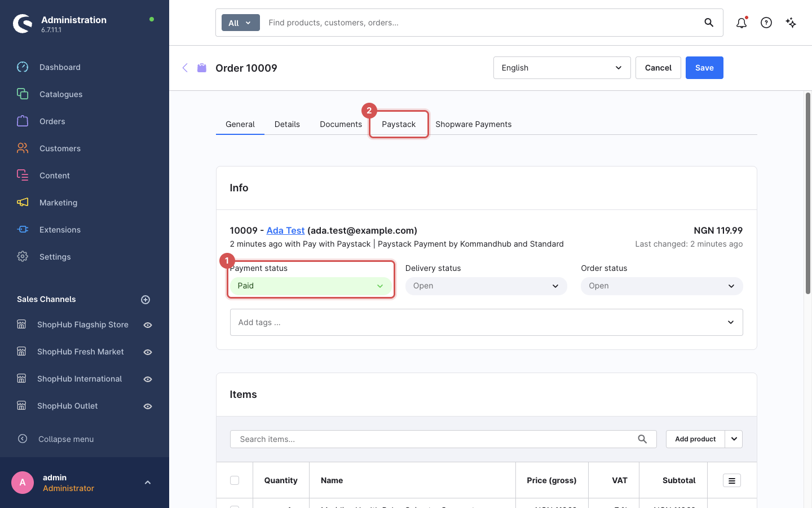Screen dimensions: 812x508
Task: Click the ShopHub International storefront icon
Action: (x=21, y=379)
